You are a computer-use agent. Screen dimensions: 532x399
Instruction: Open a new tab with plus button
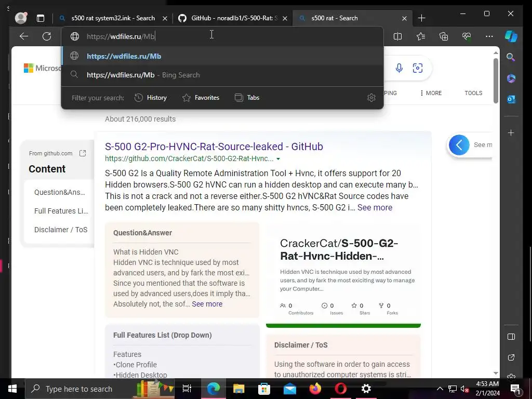[x=421, y=18]
